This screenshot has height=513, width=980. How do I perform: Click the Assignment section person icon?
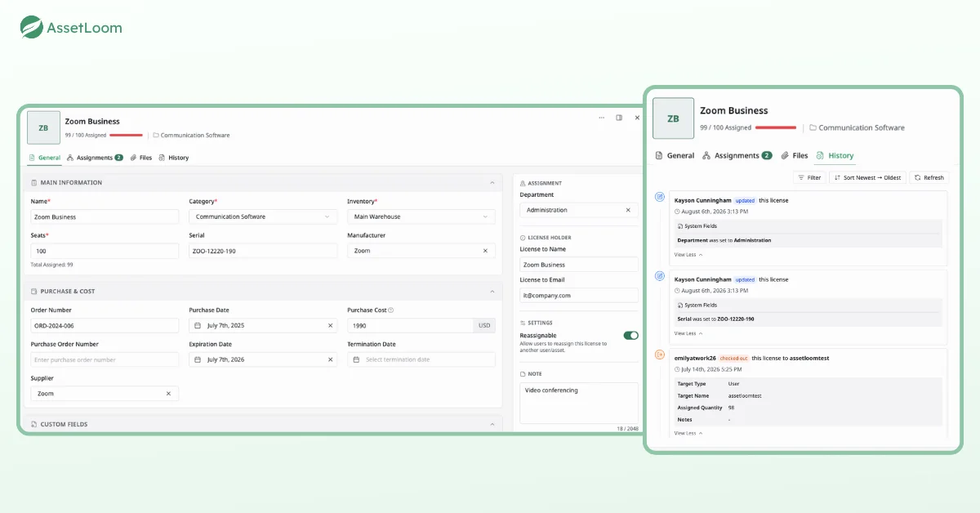[523, 183]
